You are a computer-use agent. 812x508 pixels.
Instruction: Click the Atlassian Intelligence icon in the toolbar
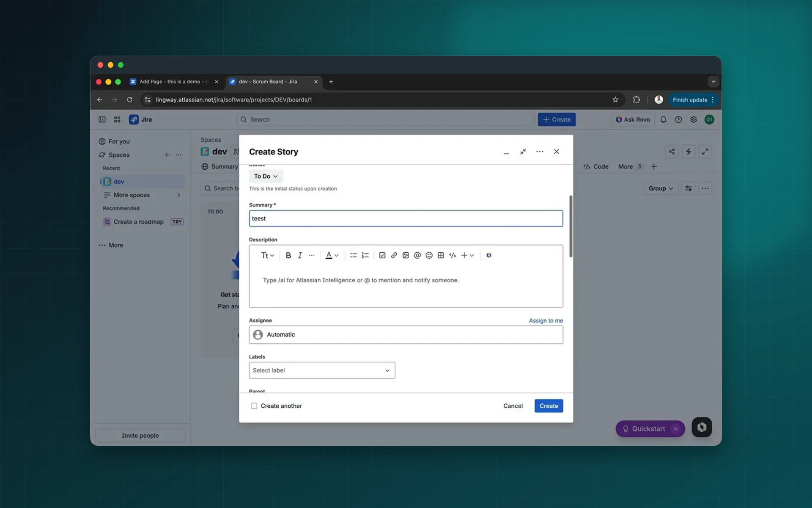[489, 255]
